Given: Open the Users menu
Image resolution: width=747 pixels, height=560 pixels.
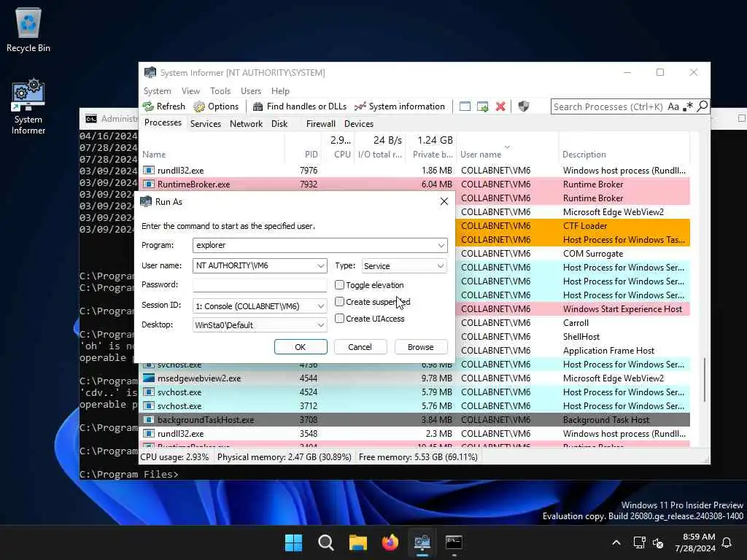Looking at the screenshot, I should [x=251, y=91].
